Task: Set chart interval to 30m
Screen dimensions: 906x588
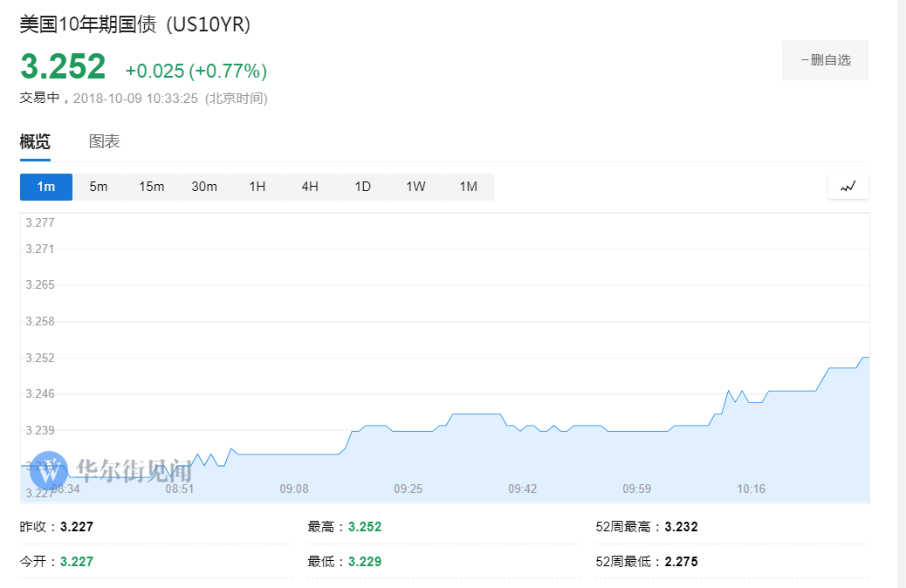Action: pyautogui.click(x=204, y=187)
